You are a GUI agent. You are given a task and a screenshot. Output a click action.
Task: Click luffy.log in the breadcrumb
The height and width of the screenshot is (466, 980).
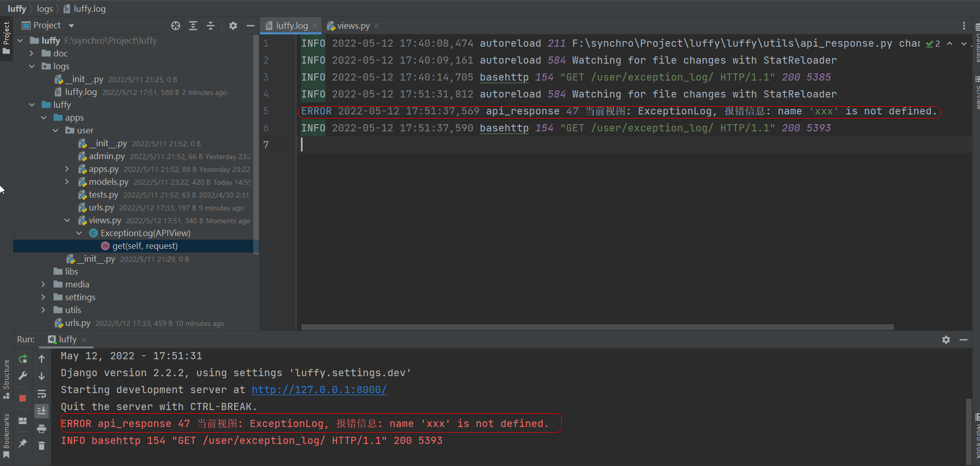[x=89, y=9]
